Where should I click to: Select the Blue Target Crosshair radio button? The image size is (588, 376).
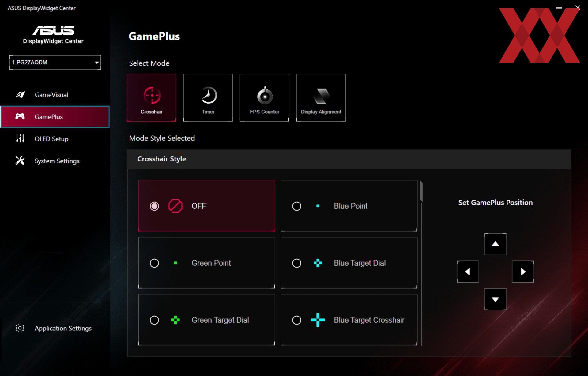pyautogui.click(x=297, y=320)
